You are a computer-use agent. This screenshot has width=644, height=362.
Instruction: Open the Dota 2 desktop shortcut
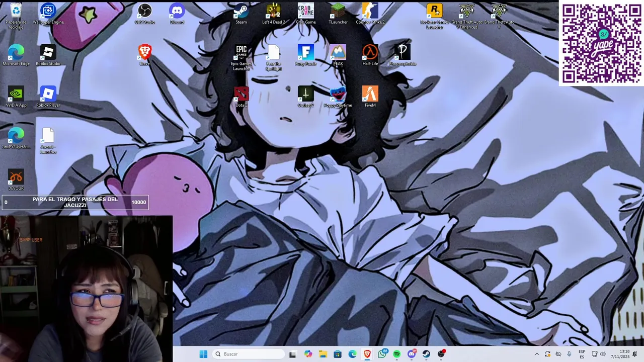(x=242, y=97)
